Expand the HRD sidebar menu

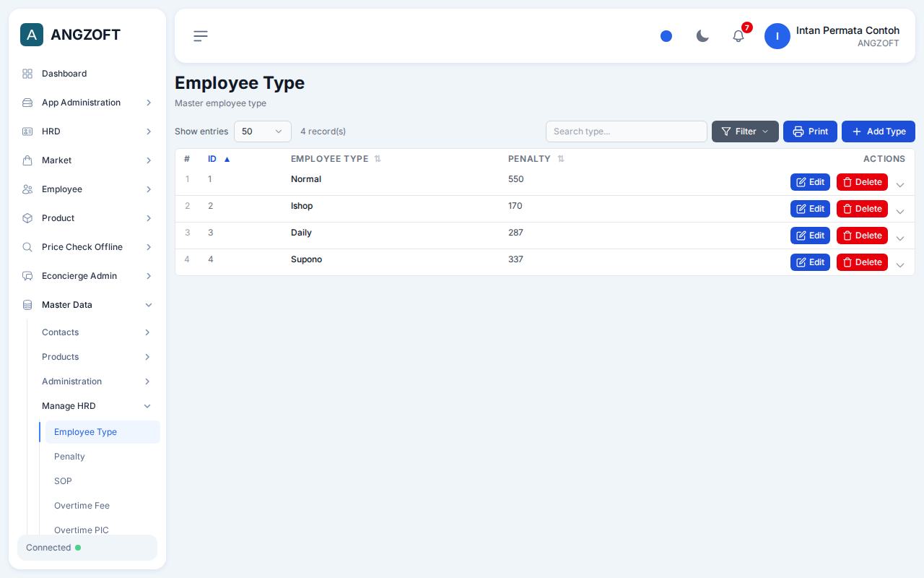pos(87,131)
